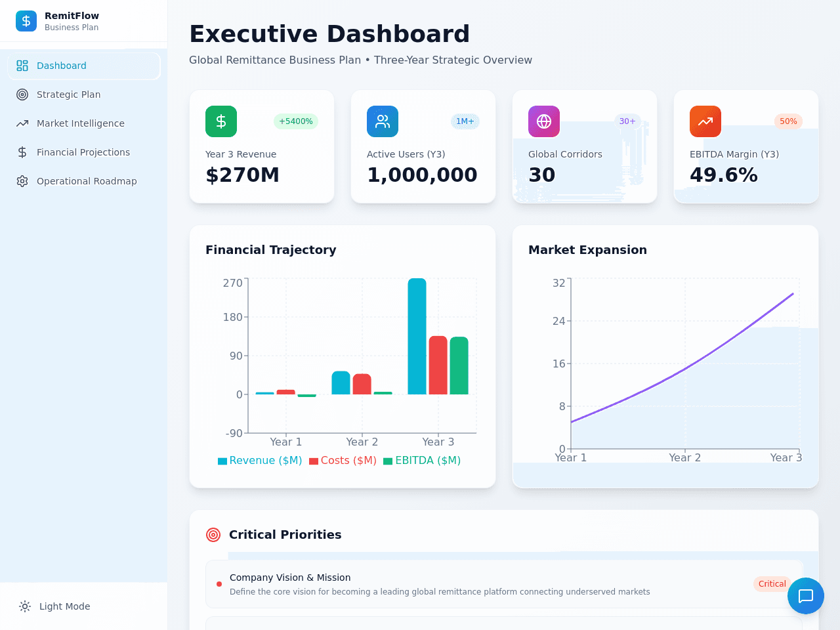Open the Dashboard menu item
This screenshot has width=840, height=630.
click(x=84, y=66)
